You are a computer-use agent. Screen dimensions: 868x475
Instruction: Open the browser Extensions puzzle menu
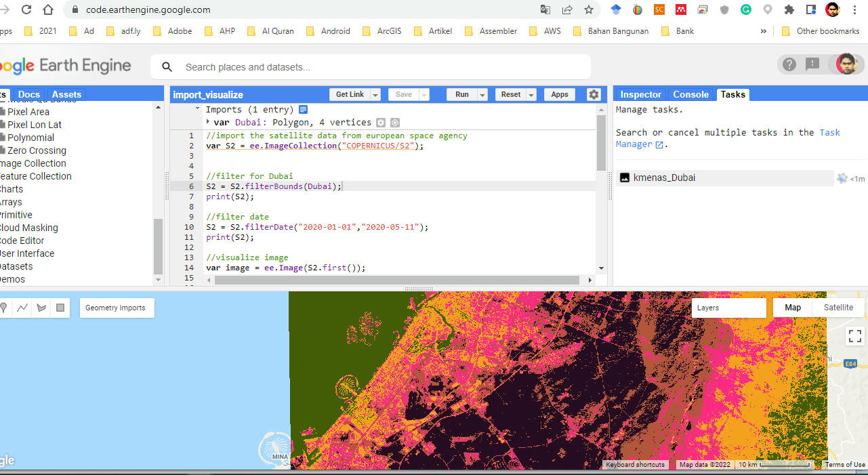coord(789,9)
